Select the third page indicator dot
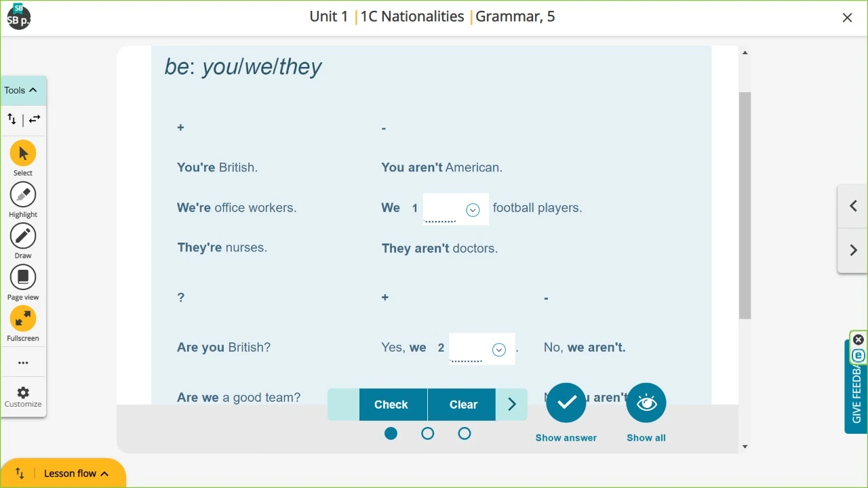This screenshot has height=488, width=868. point(465,433)
